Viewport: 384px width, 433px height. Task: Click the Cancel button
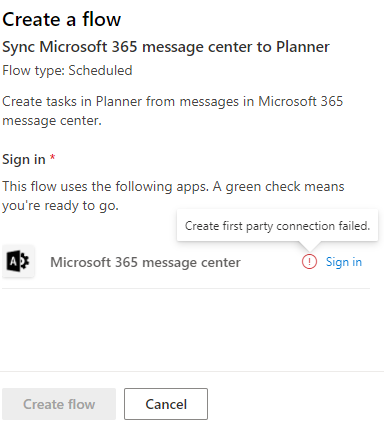pos(166,404)
